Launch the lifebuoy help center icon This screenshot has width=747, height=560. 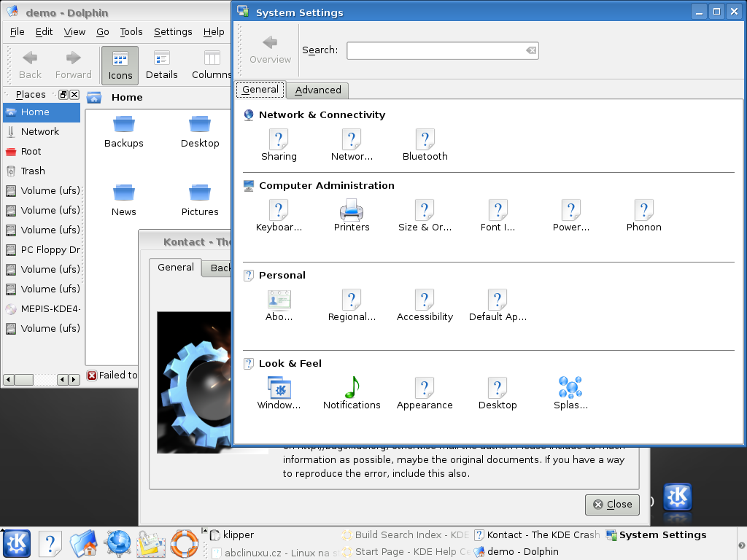[185, 543]
